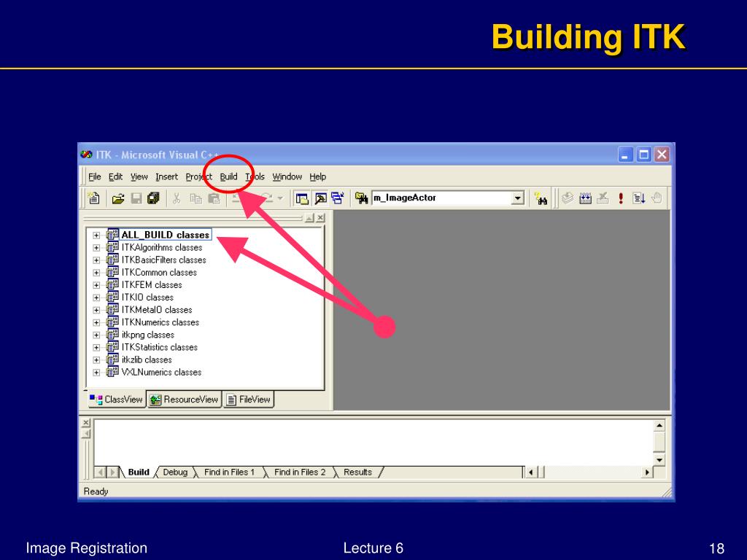Open the Window List icon
747x560 pixels.
click(x=337, y=198)
